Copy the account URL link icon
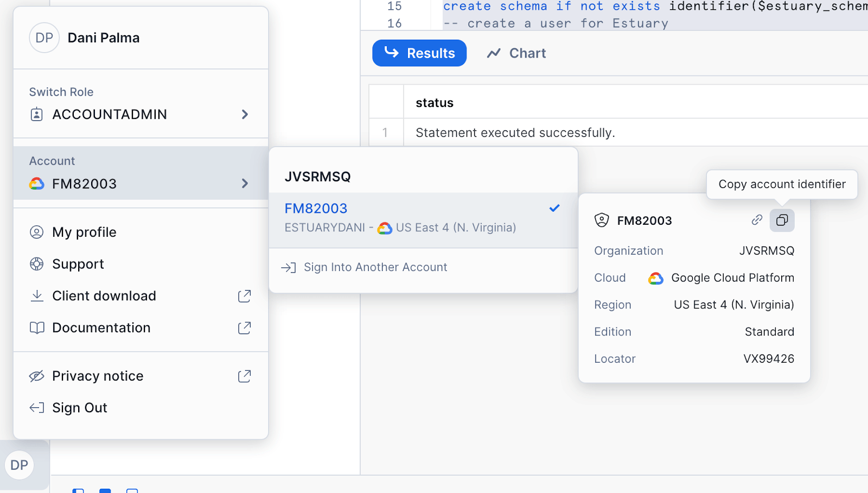This screenshot has height=493, width=868. pyautogui.click(x=757, y=220)
